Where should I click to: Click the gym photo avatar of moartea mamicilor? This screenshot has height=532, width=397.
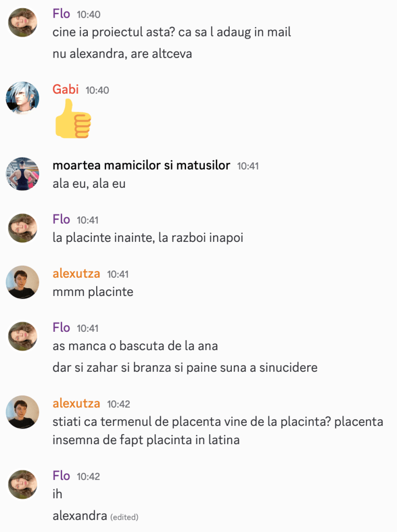tap(22, 174)
